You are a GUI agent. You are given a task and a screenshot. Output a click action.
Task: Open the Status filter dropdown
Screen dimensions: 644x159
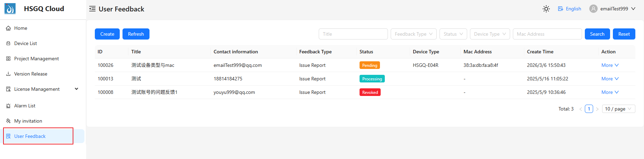tap(453, 34)
